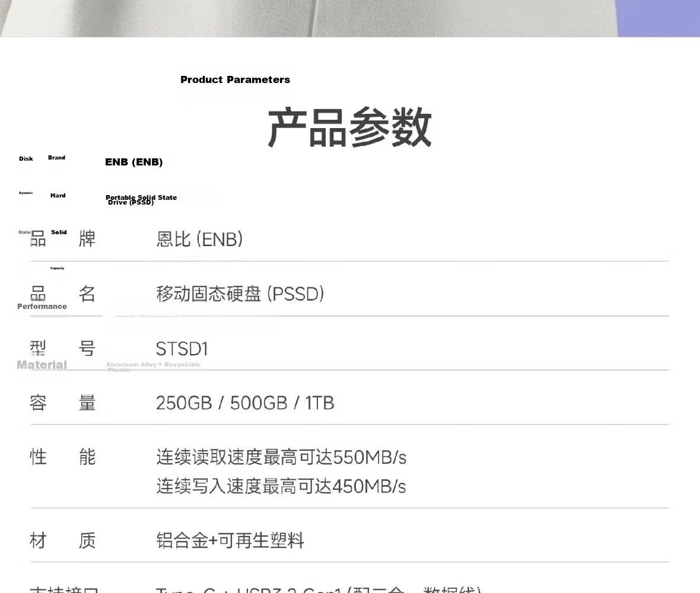Click the 材质 row label
The image size is (700, 593).
click(x=62, y=540)
